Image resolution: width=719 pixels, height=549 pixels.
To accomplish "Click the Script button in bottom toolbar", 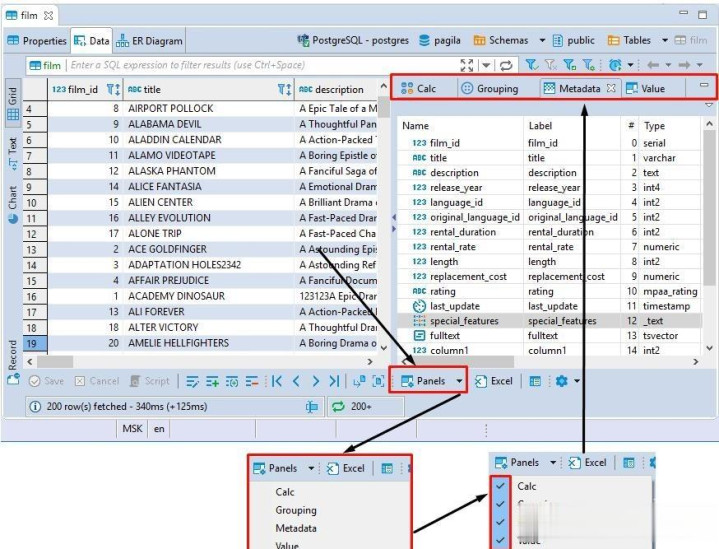I will tap(151, 381).
